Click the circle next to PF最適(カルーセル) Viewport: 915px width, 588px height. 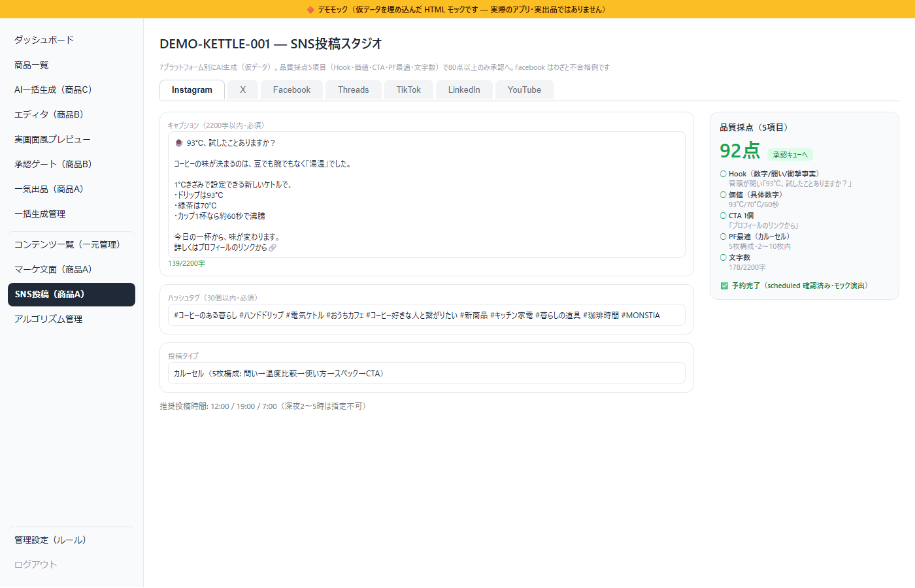tap(724, 237)
